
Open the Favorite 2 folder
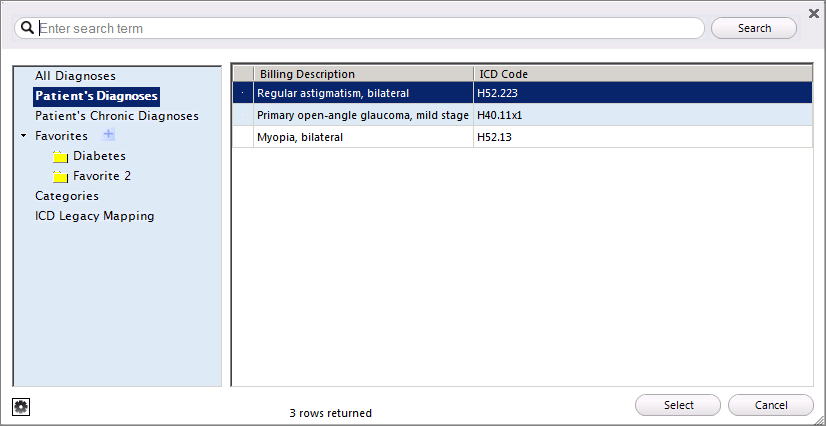coord(102,176)
